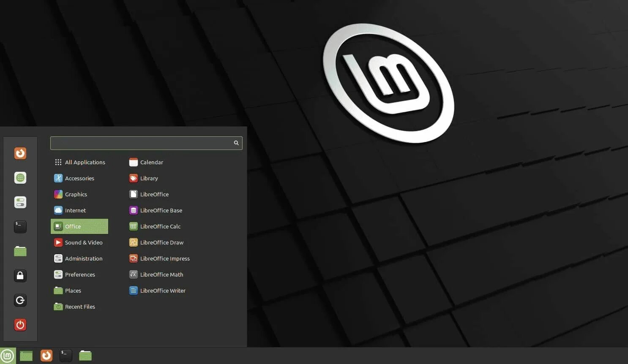The height and width of the screenshot is (364, 628).
Task: Open Firefox from the menu favorites sidebar
Action: click(20, 153)
